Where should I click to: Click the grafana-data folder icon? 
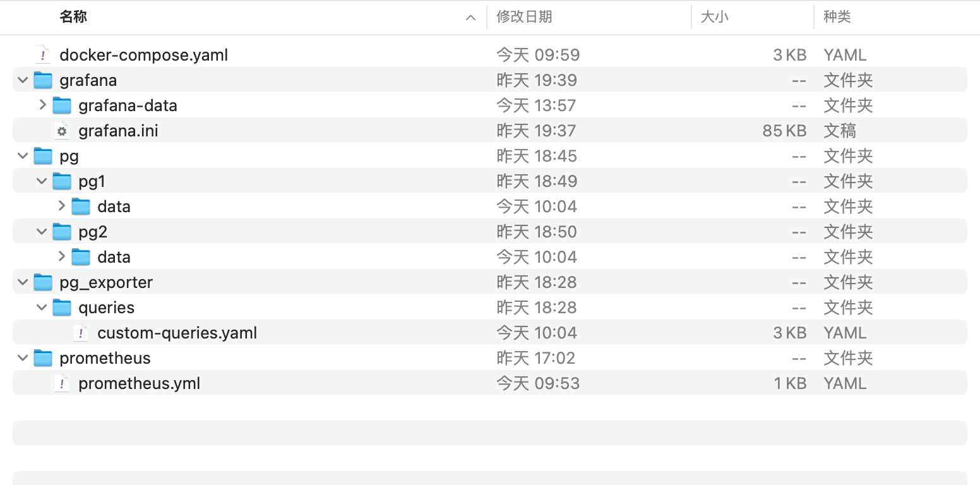(x=61, y=105)
